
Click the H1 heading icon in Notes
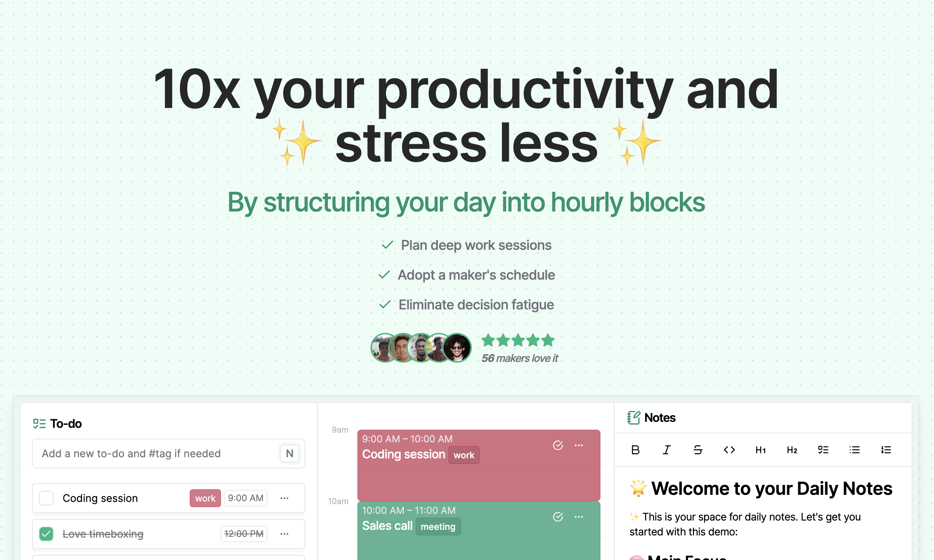point(759,449)
